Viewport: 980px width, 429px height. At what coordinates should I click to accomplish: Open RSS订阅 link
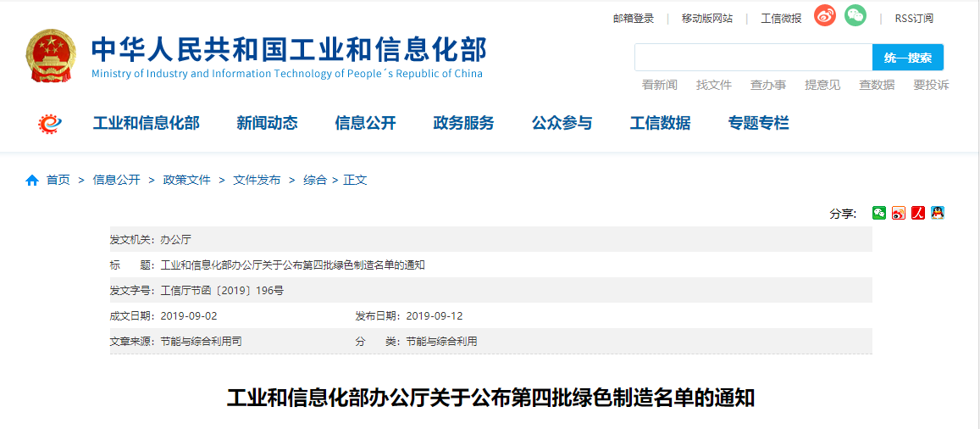click(x=914, y=18)
